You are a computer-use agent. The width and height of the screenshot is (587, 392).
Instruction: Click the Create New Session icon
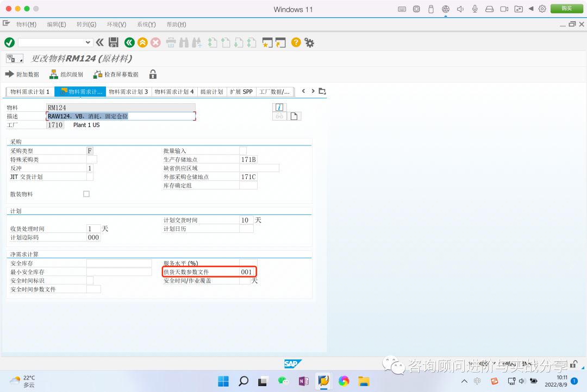[x=267, y=43]
